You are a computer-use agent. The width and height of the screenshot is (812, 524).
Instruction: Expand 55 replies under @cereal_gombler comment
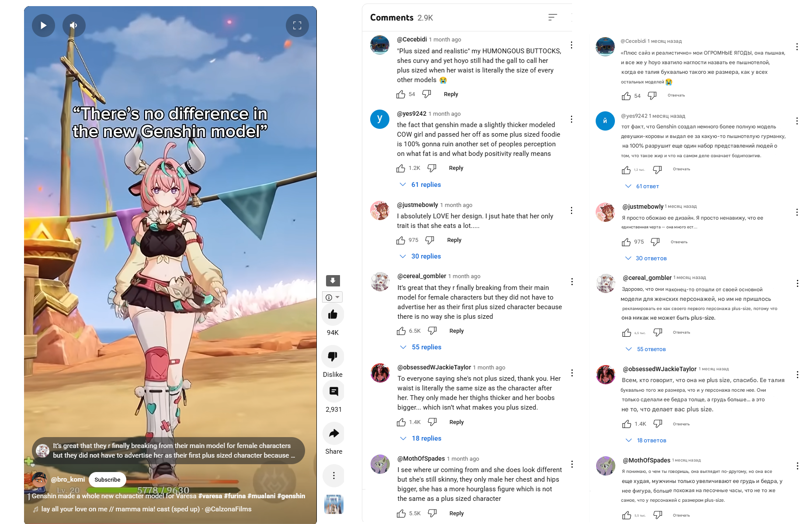click(420, 347)
